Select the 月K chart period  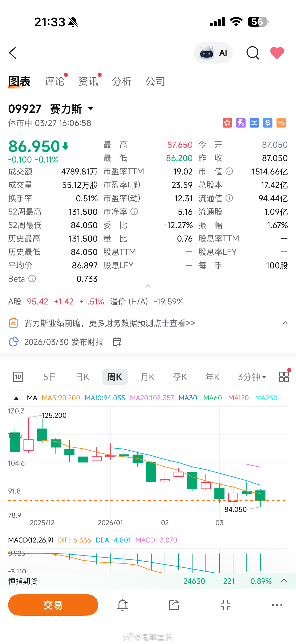coord(148,377)
